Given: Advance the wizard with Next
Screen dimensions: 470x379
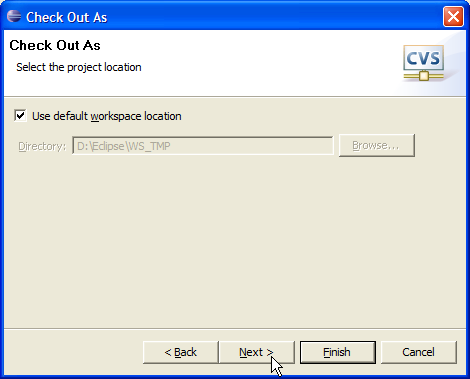Looking at the screenshot, I should coord(257,352).
